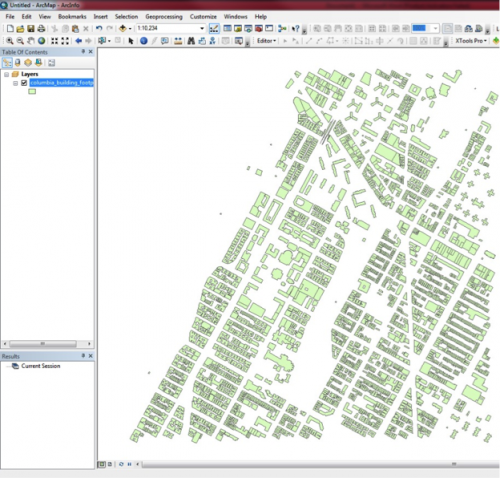This screenshot has width=500, height=478.
Task: Select the Pan hand tool
Action: tap(31, 41)
